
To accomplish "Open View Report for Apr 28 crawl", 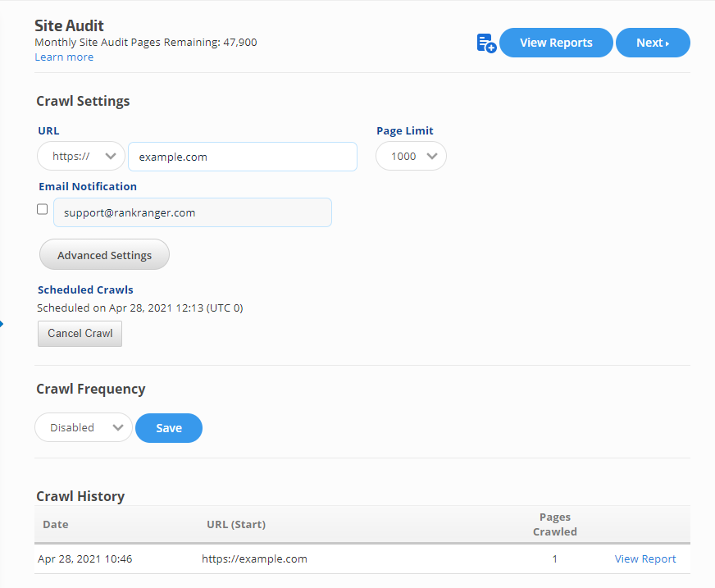I will pyautogui.click(x=645, y=559).
